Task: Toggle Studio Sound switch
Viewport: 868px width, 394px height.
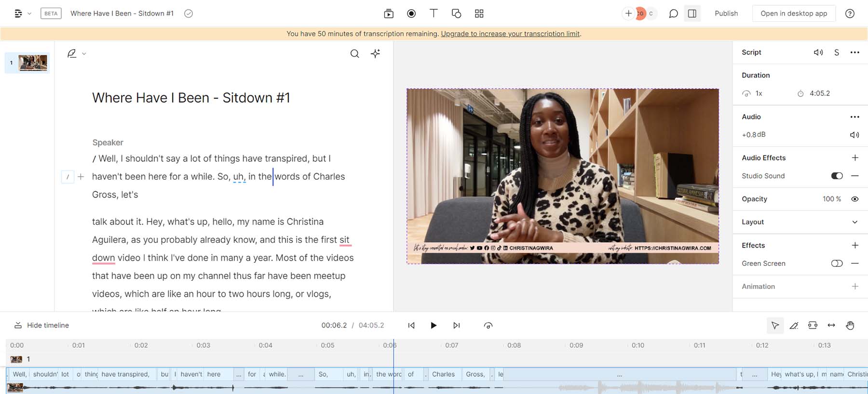Action: pos(837,176)
